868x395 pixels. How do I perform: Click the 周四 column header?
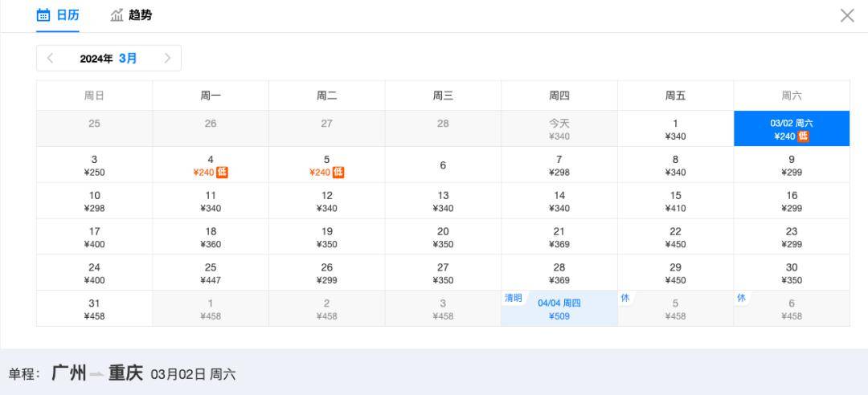(x=559, y=96)
